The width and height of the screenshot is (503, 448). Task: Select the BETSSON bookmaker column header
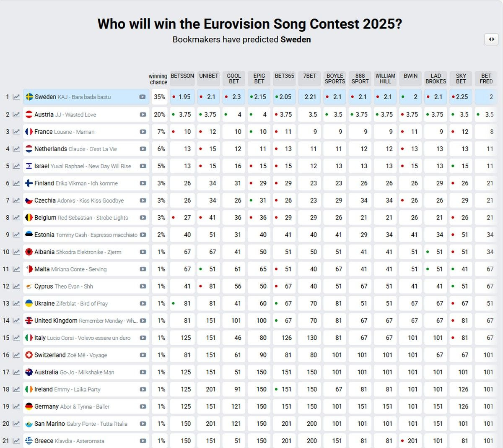182,76
